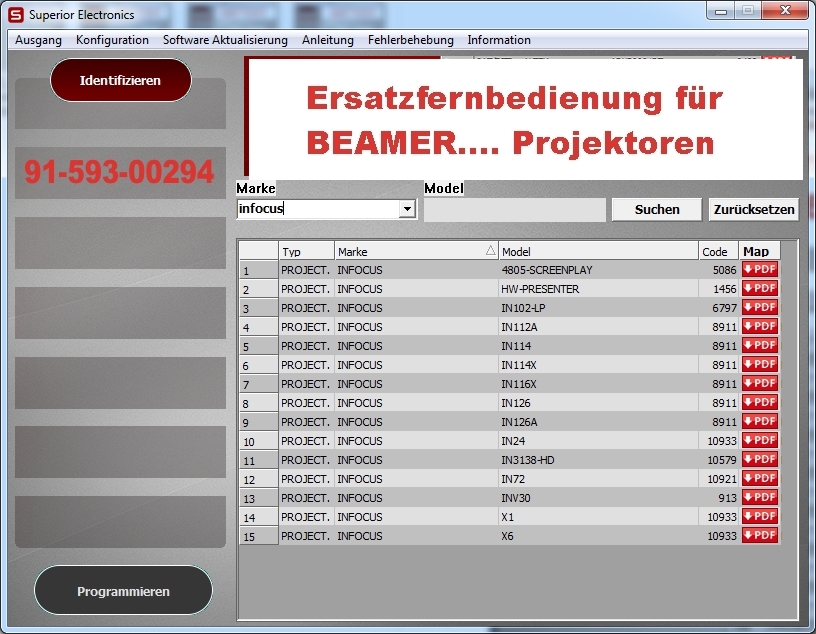
Task: Open the IN3138-HD PDF map
Action: pyautogui.click(x=759, y=459)
